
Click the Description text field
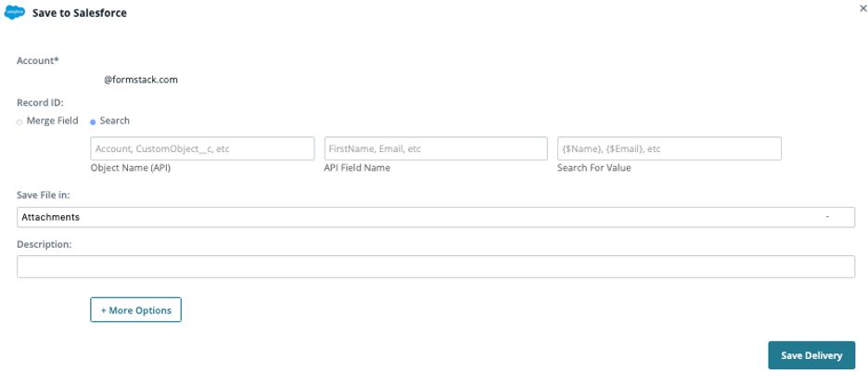point(435,267)
